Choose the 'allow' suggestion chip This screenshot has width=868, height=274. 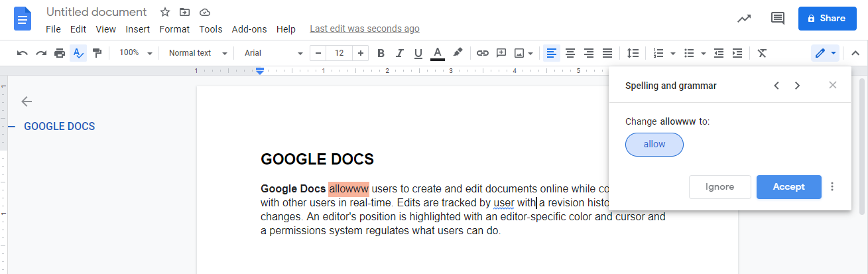click(x=654, y=145)
